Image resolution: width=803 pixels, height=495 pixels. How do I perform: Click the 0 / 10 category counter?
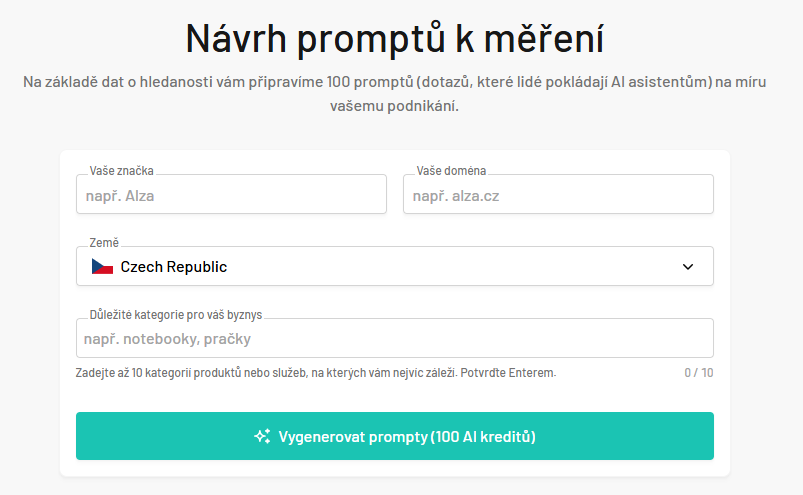pos(699,373)
